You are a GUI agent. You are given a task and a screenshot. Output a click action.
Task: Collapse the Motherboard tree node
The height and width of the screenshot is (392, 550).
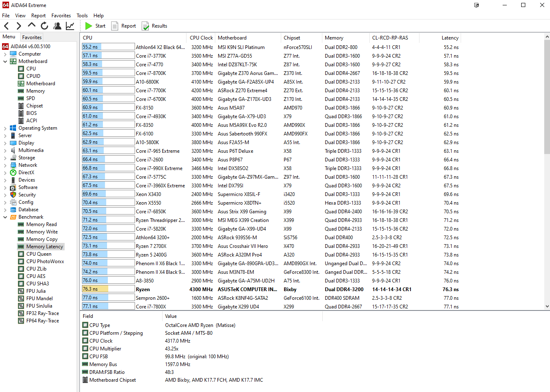click(x=5, y=61)
